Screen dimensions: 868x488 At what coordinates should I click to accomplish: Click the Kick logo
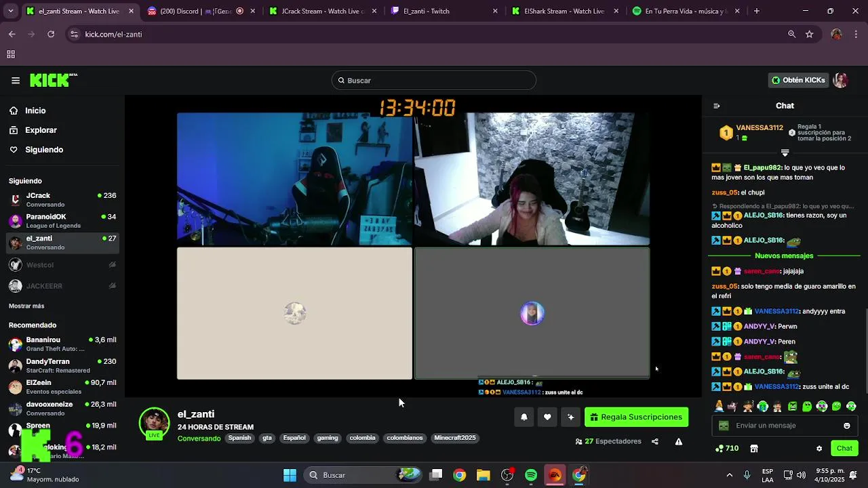click(54, 80)
